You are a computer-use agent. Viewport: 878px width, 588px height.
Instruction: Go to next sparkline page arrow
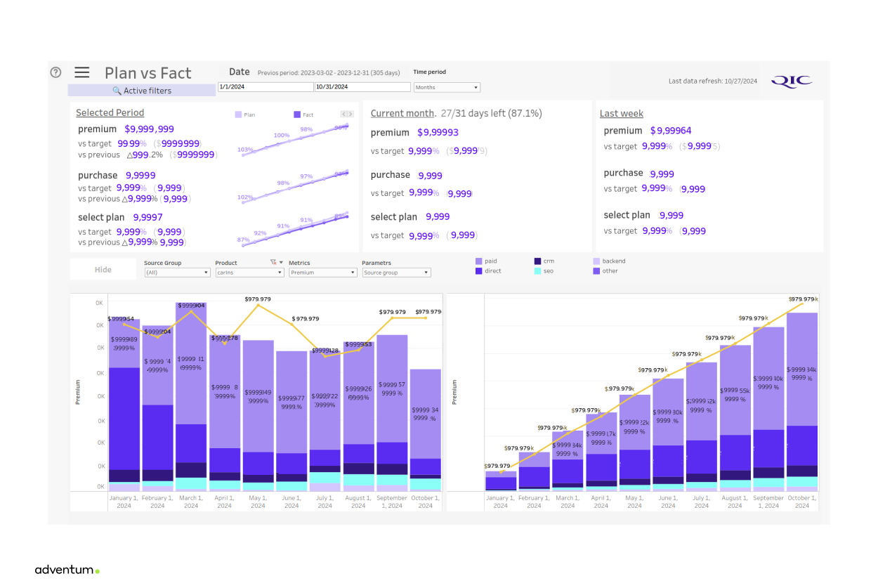coord(351,114)
